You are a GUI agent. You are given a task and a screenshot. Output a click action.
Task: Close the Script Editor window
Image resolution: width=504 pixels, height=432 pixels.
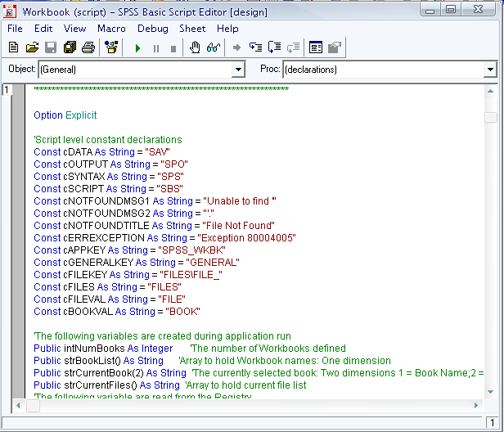click(x=479, y=10)
